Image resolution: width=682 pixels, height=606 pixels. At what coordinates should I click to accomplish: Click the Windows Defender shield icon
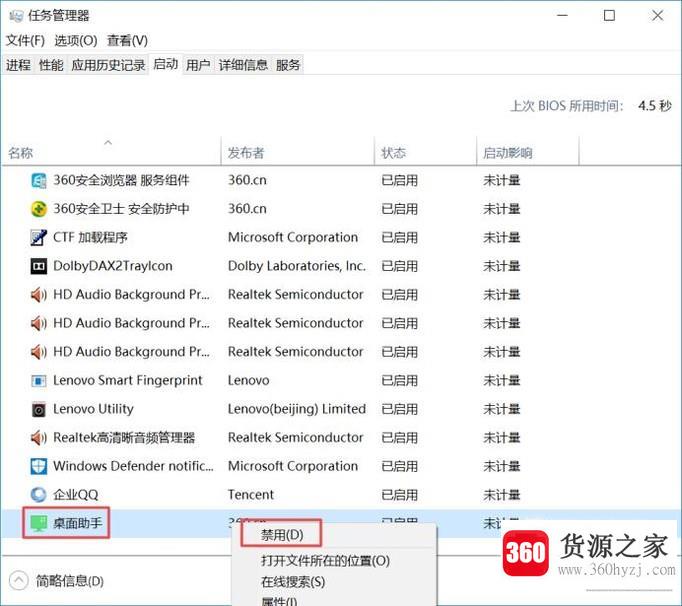click(x=39, y=466)
